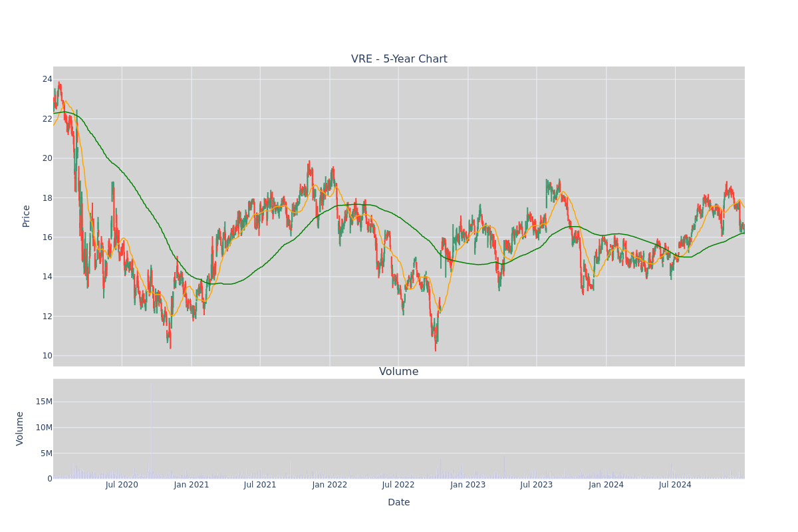Click the Jul 2020 date tick
Viewport: 798px width, 532px height.
click(122, 485)
